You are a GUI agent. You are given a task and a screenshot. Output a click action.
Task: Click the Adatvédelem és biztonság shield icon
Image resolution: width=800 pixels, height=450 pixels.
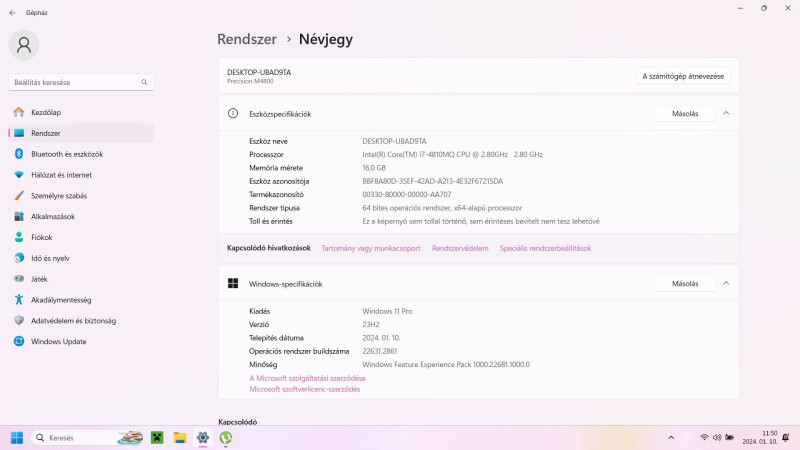[x=19, y=321]
